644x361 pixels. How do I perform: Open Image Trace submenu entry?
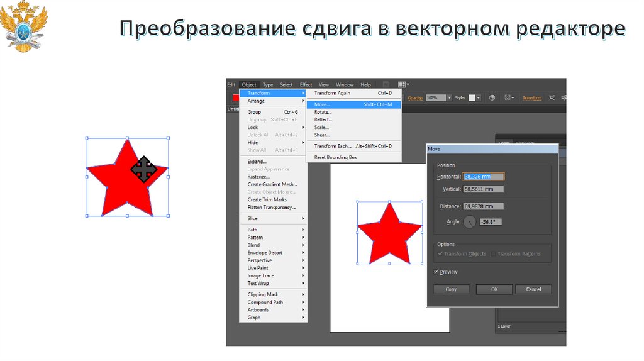pyautogui.click(x=273, y=275)
